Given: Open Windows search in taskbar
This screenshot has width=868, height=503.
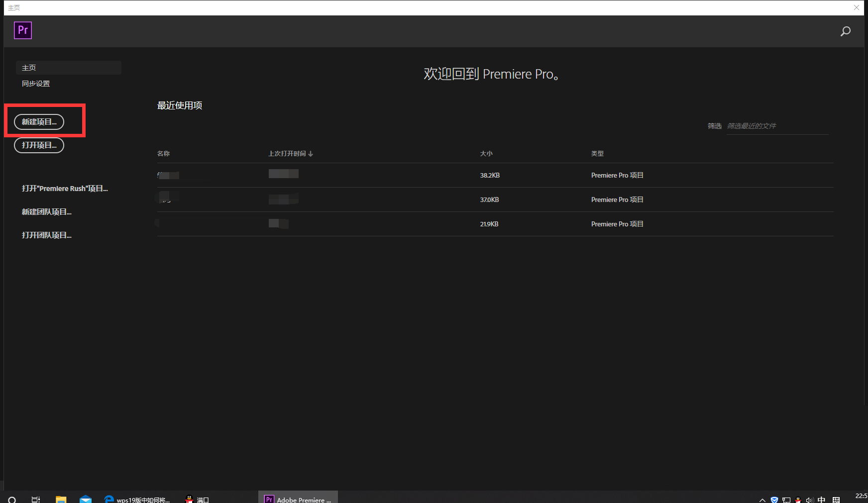Looking at the screenshot, I should [12, 500].
